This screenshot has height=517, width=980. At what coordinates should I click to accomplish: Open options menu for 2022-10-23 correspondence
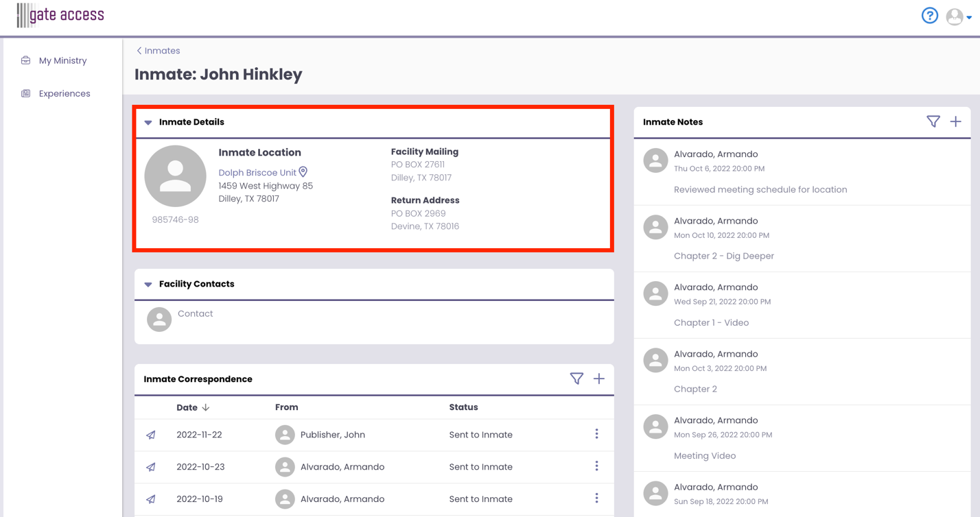pyautogui.click(x=596, y=466)
